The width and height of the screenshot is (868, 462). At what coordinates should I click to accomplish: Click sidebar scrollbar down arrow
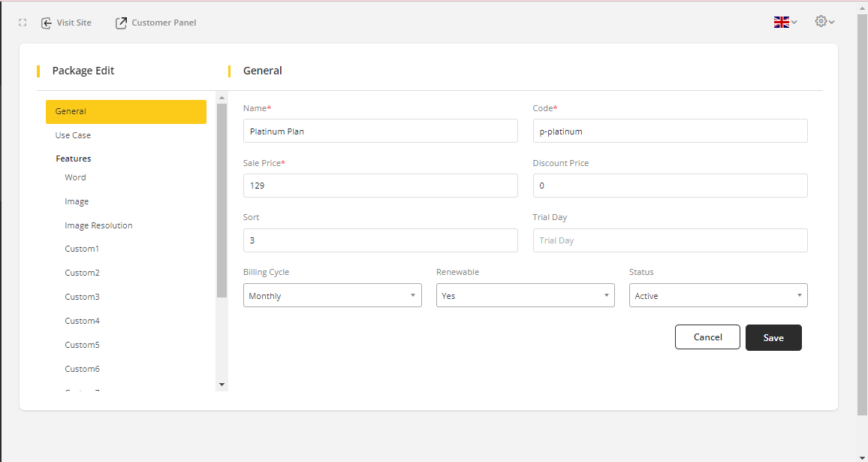coord(222,384)
